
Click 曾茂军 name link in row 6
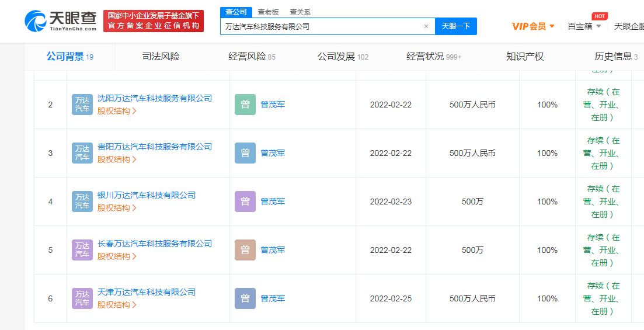click(x=273, y=298)
